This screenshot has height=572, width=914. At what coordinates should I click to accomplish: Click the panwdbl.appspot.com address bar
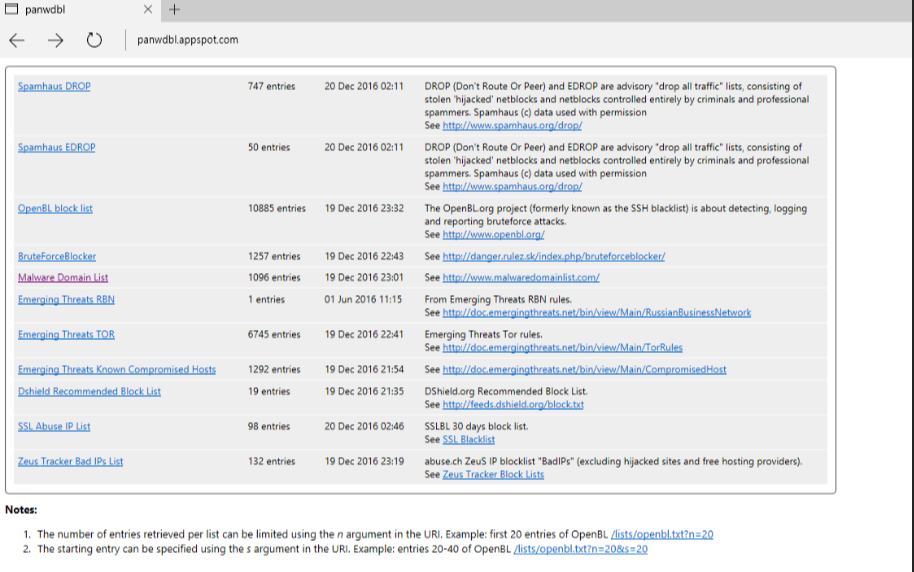coord(188,40)
